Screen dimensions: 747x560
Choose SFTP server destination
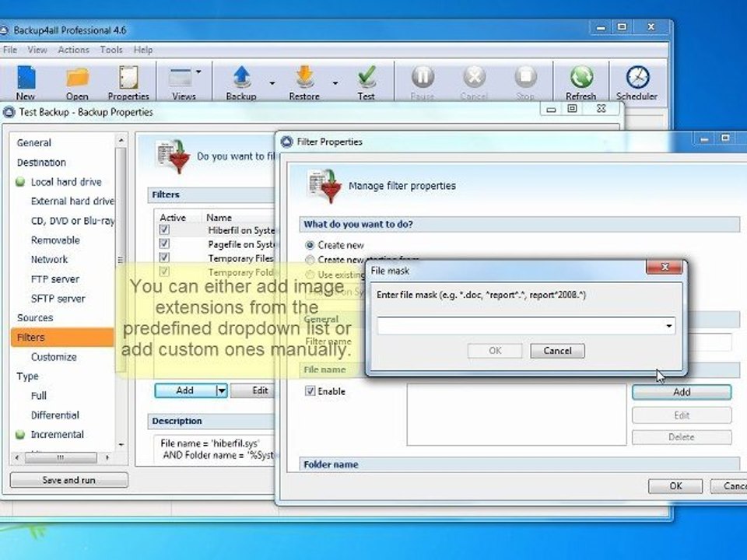[x=58, y=299]
